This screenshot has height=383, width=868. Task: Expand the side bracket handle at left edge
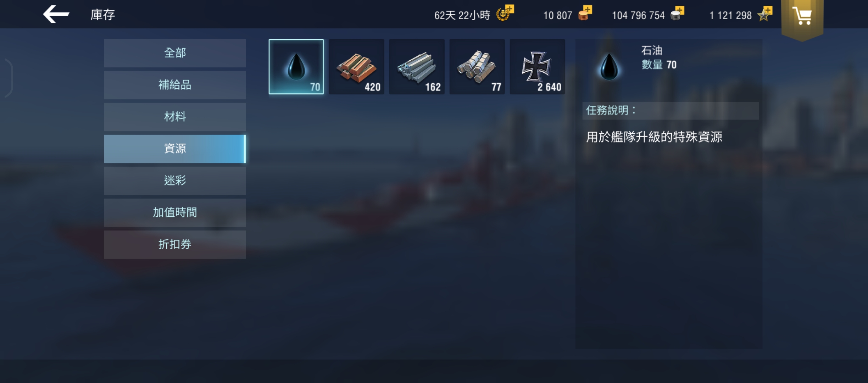[x=9, y=78]
